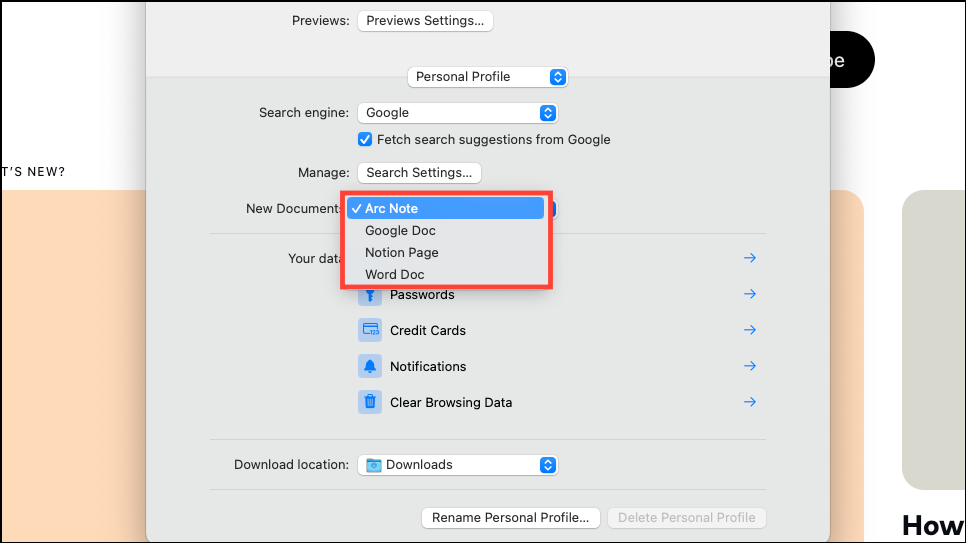This screenshot has height=543, width=966.
Task: Select Arc Note in the menu
Action: point(445,208)
